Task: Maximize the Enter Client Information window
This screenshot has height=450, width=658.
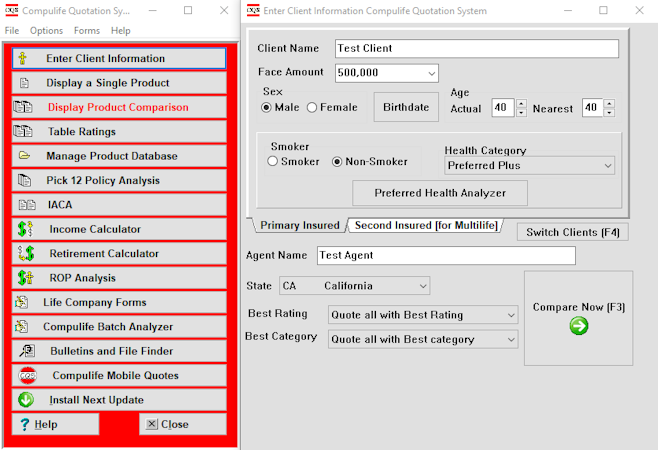Action: point(603,10)
